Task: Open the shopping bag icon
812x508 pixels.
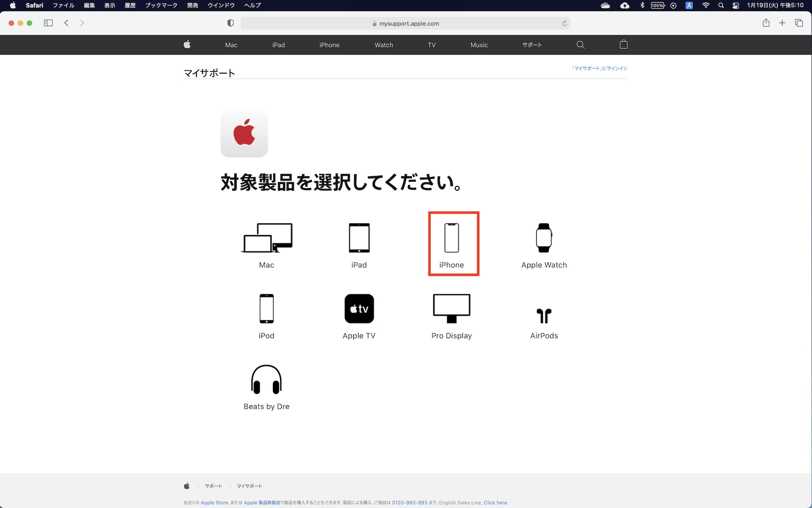Action: click(x=623, y=45)
